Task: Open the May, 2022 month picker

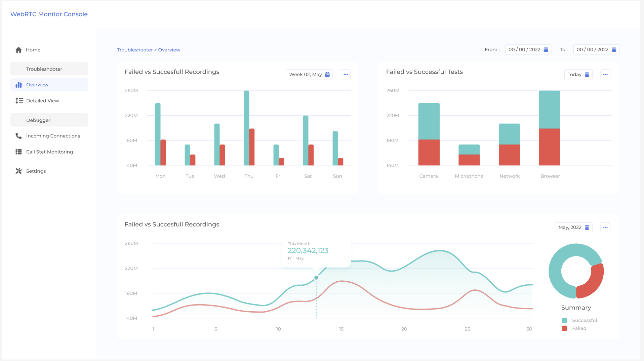Action: 573,227
